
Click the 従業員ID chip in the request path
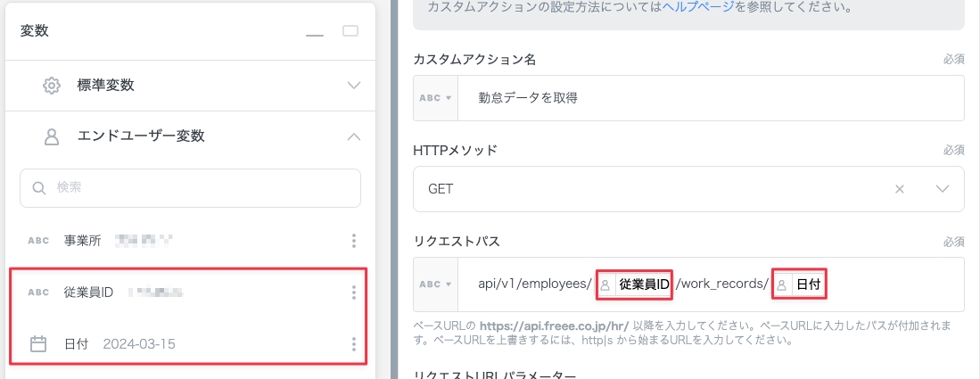634,284
